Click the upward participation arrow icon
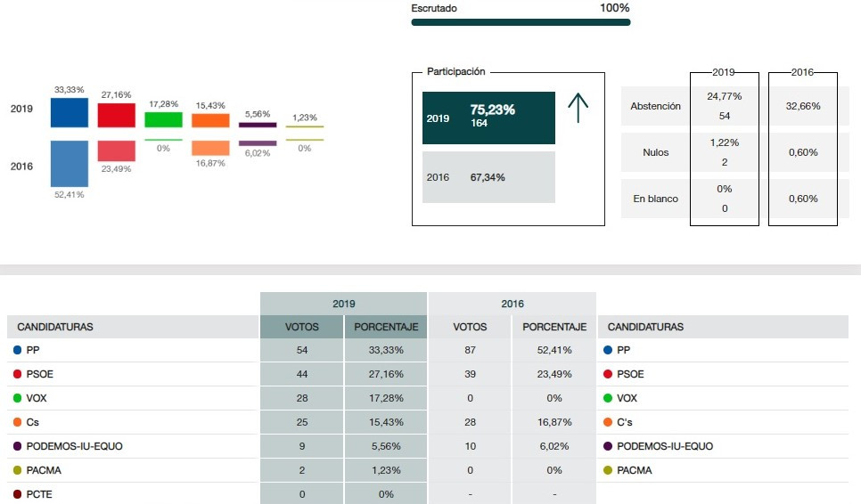The height and width of the screenshot is (504, 861). (578, 108)
